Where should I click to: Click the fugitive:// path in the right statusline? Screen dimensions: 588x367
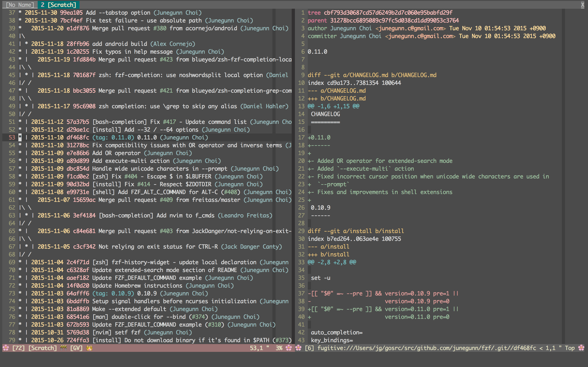[425, 348]
